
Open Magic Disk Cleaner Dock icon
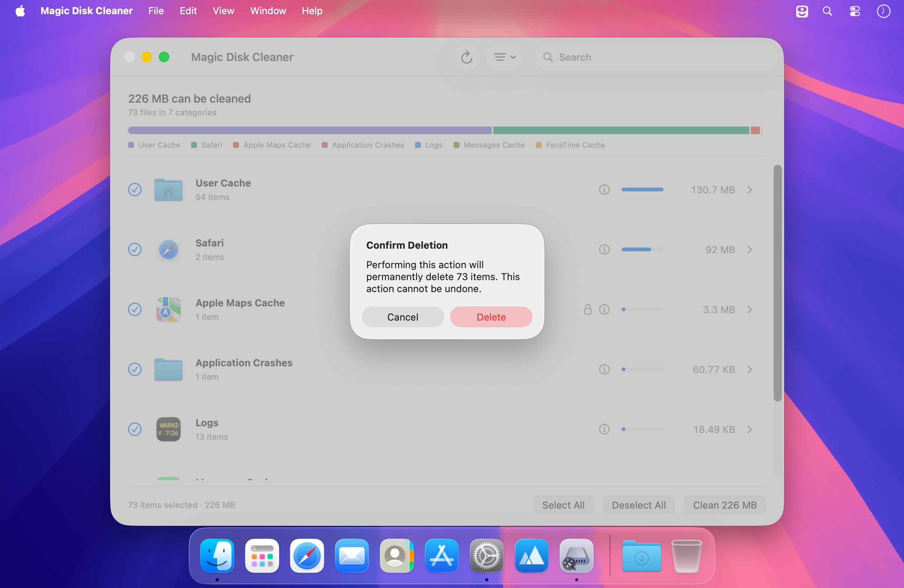576,556
